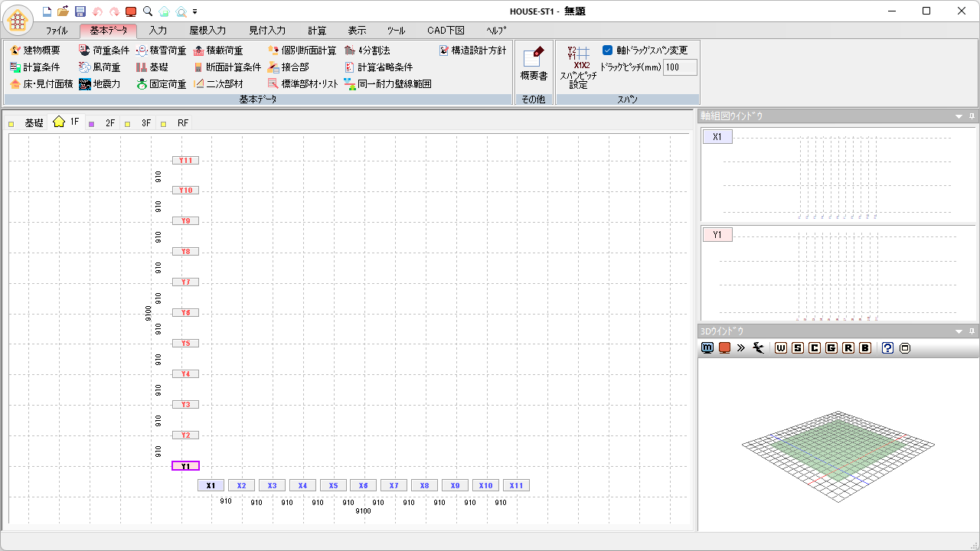Screen dimensions: 980x551
Task: Expand the quick access toolbar dropdown arrow
Action: click(195, 12)
